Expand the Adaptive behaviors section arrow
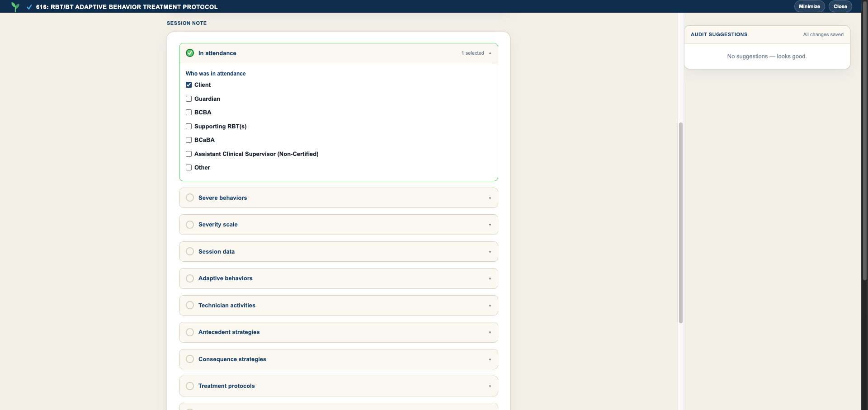868x410 pixels. click(x=490, y=278)
